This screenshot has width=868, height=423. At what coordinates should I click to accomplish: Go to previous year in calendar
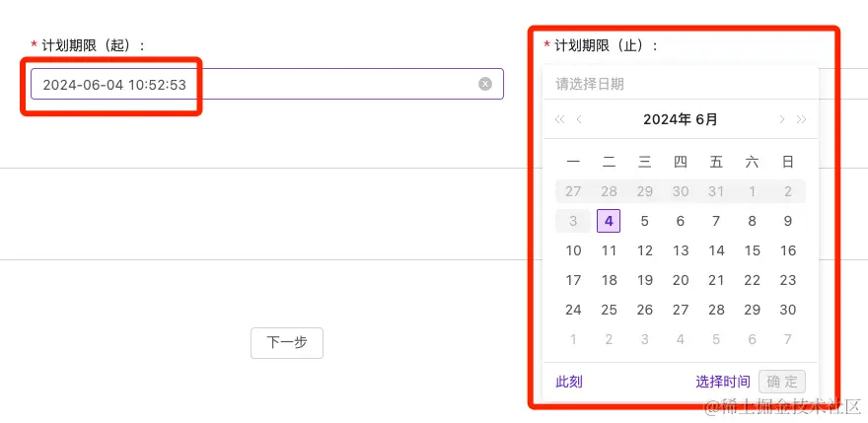point(559,119)
